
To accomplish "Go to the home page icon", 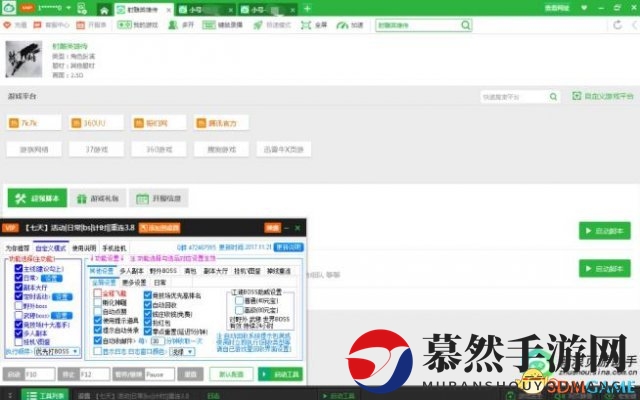I will tap(104, 10).
